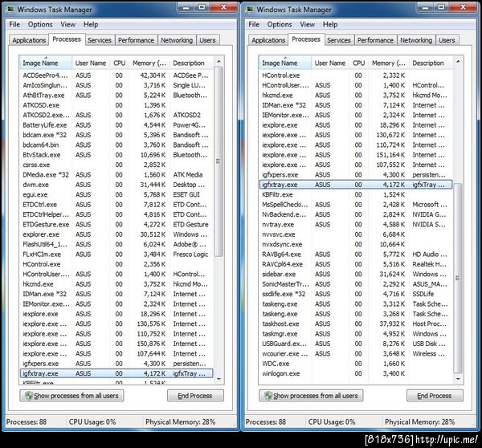The image size is (482, 448).
Task: Switch to Users tab in right window
Action: tap(447, 40)
